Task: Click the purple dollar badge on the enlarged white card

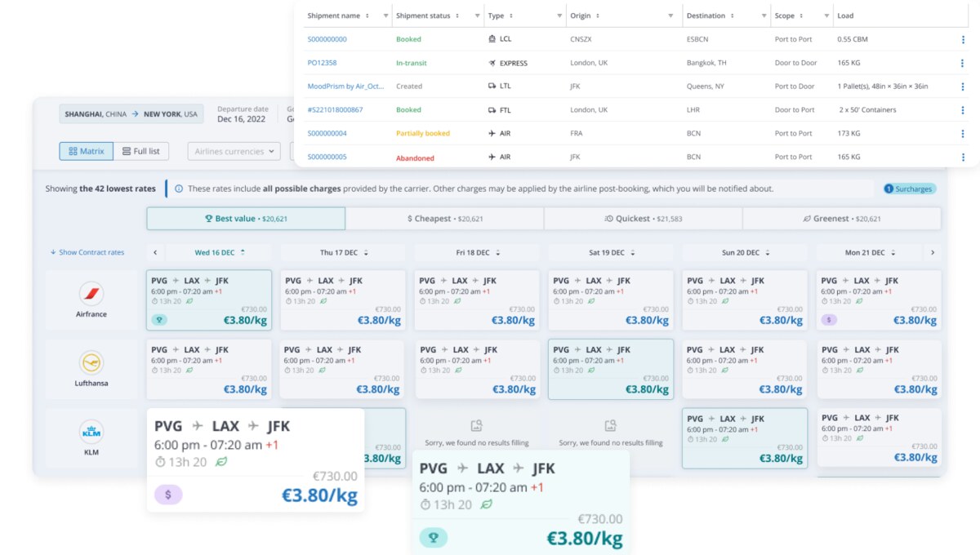Action: click(168, 494)
